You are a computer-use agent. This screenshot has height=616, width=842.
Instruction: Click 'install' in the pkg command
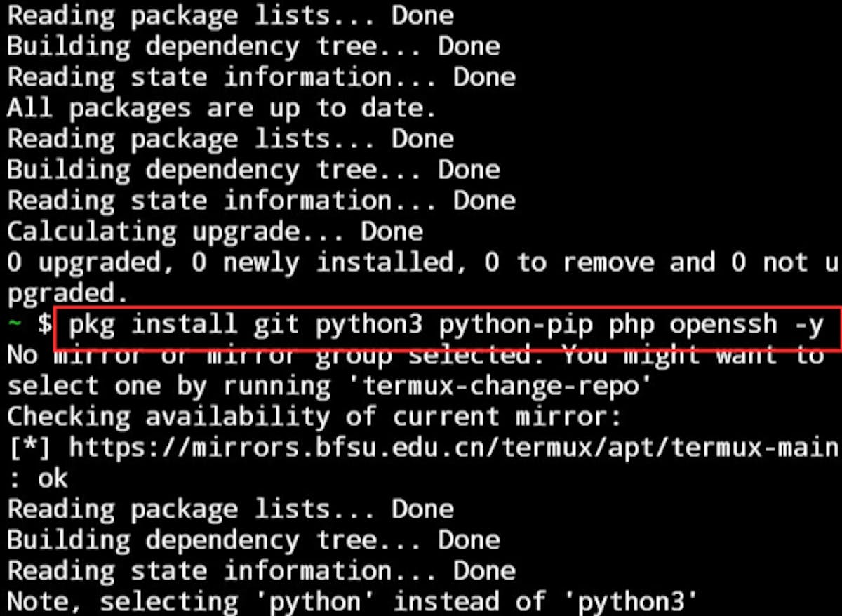click(183, 326)
